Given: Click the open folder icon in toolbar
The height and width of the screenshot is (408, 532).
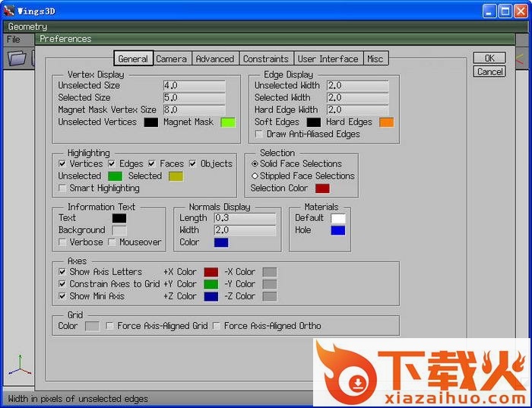Looking at the screenshot, I should tap(17, 58).
